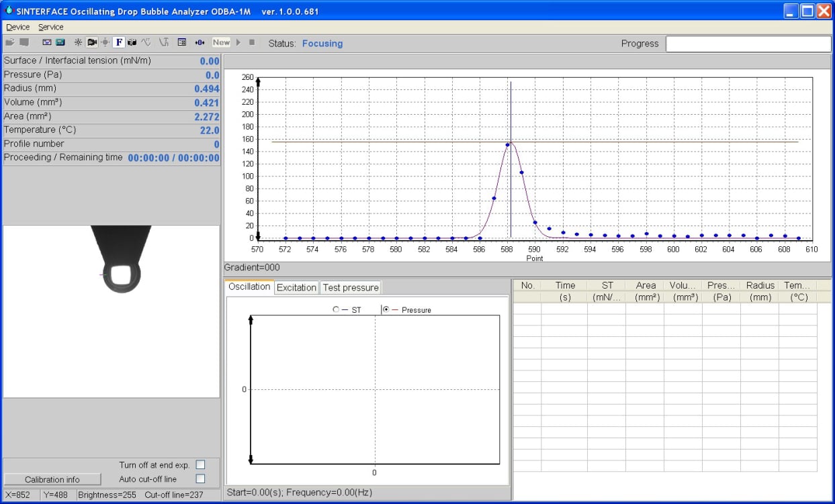Open the Service menu
Screen dimensions: 835x504
(51, 27)
